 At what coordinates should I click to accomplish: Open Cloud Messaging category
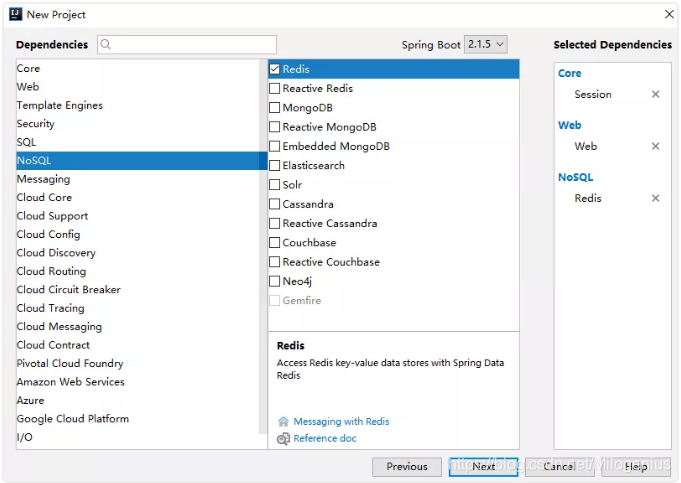[138, 327]
